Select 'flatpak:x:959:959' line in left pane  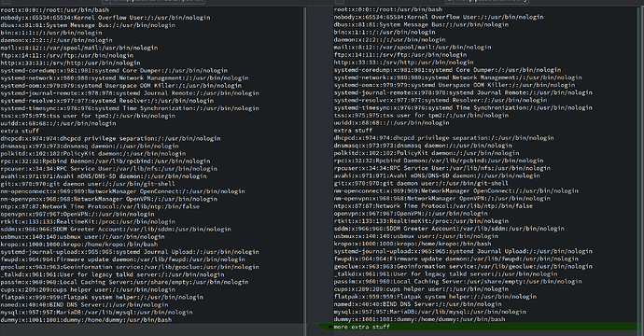[102, 298]
